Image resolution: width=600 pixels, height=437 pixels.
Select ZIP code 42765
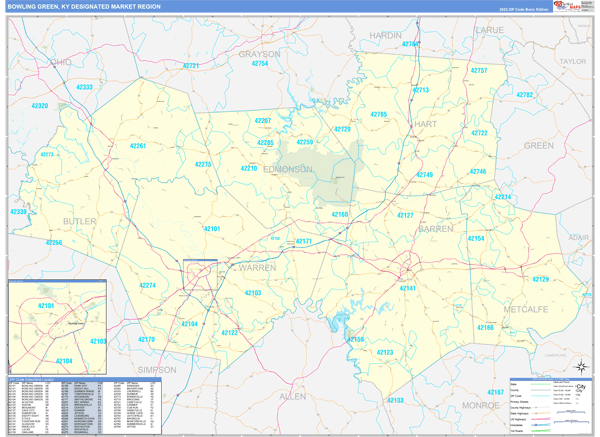[378, 114]
